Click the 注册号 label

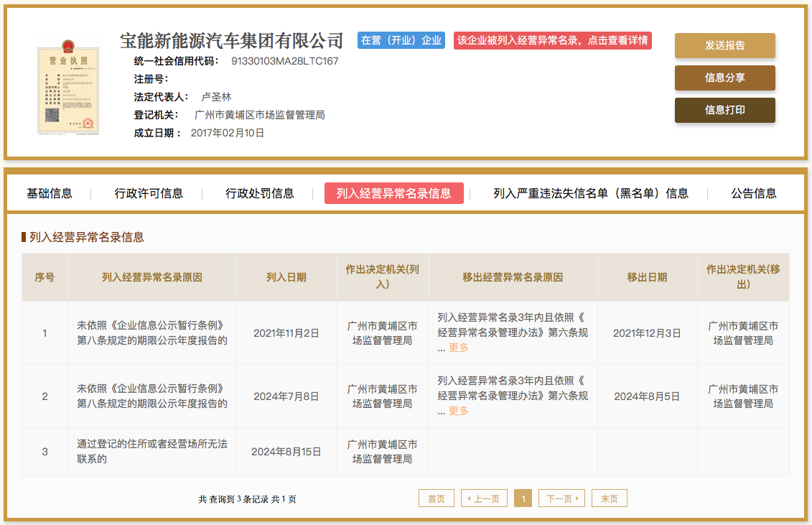click(151, 79)
